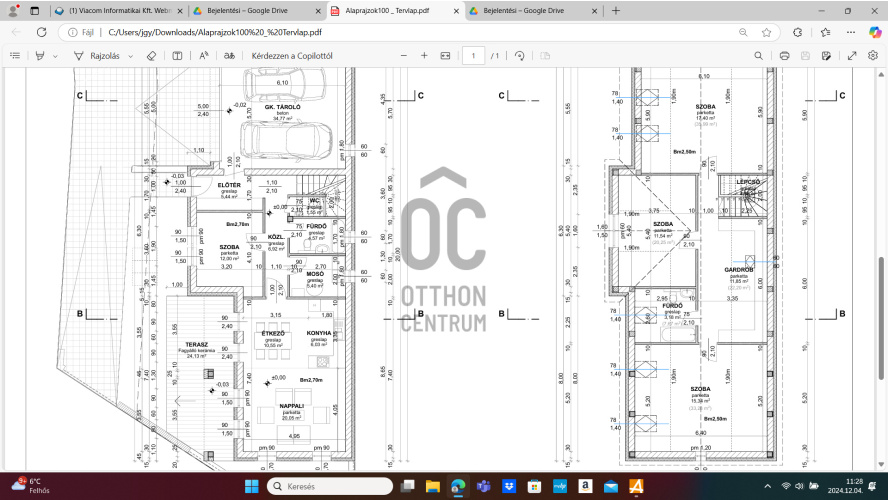The width and height of the screenshot is (888, 500).
Task: Click the PDF save icon
Action: (805, 55)
